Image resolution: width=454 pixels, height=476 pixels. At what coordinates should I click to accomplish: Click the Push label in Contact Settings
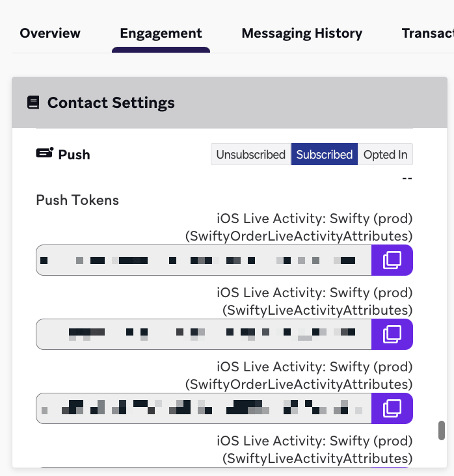pyautogui.click(x=74, y=155)
